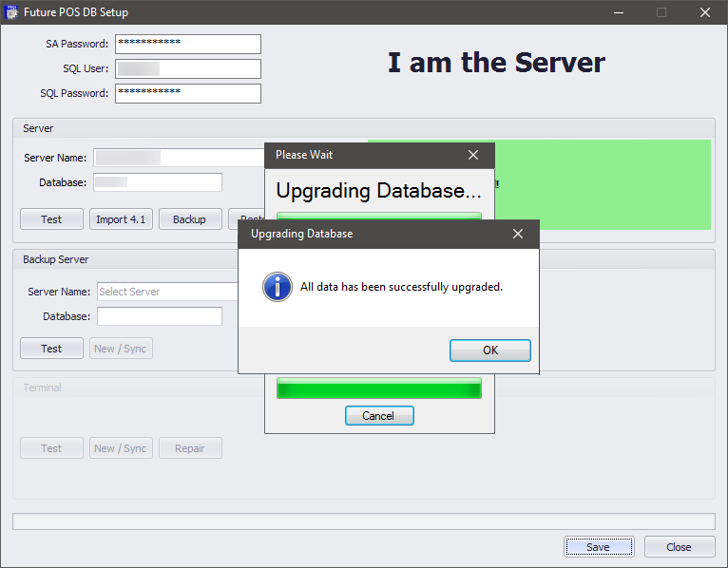This screenshot has height=568, width=728.
Task: Click the blue information icon
Action: coord(278,287)
